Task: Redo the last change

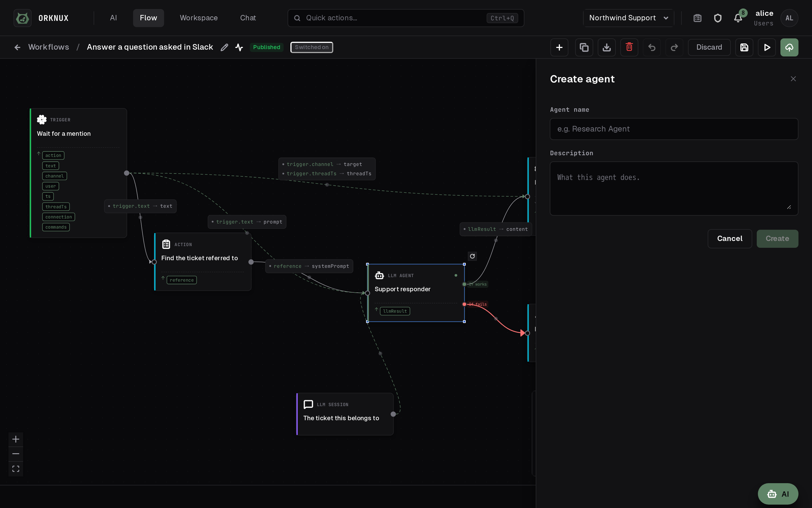Action: 674,47
